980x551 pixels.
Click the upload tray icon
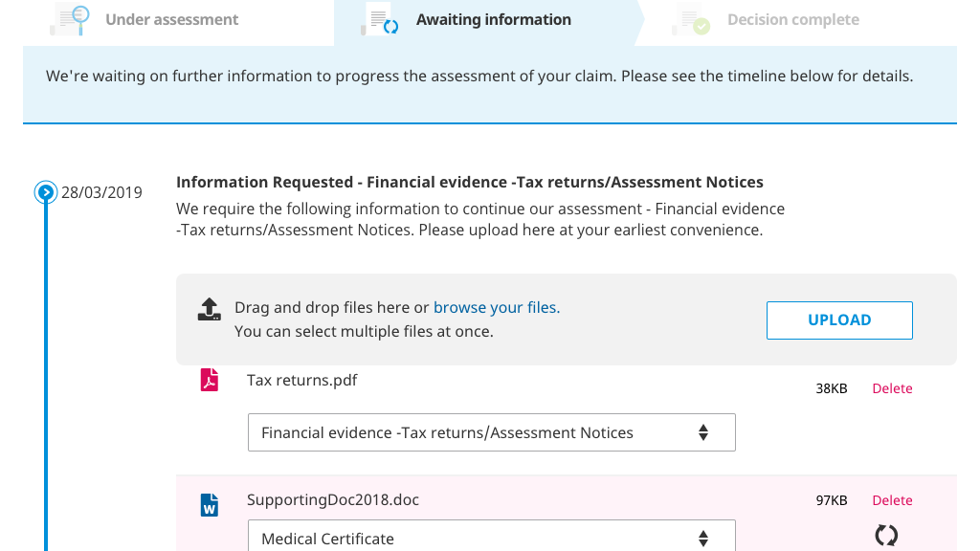pos(210,309)
